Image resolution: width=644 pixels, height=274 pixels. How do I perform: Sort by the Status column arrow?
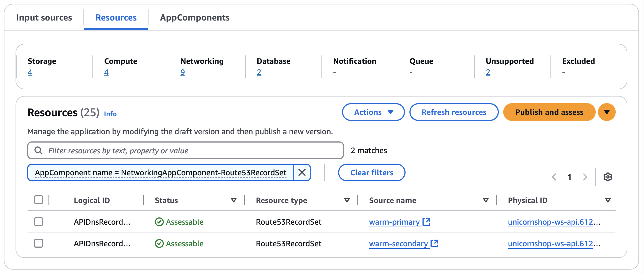tap(234, 200)
